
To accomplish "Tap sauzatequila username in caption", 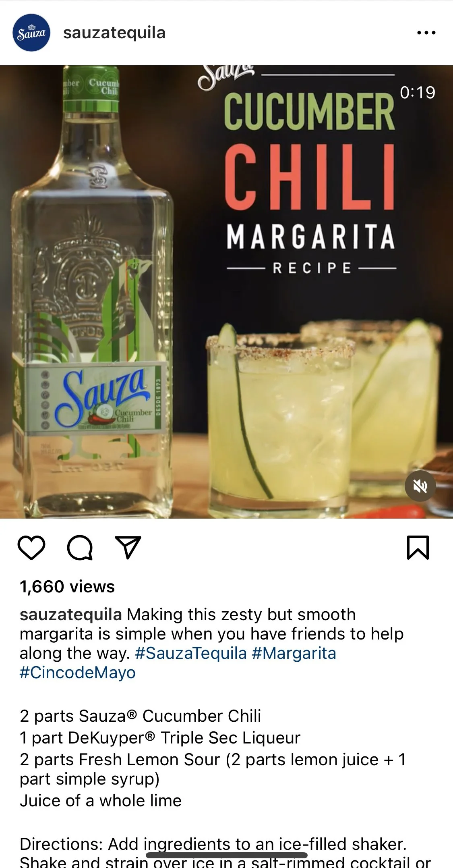I will point(71,615).
